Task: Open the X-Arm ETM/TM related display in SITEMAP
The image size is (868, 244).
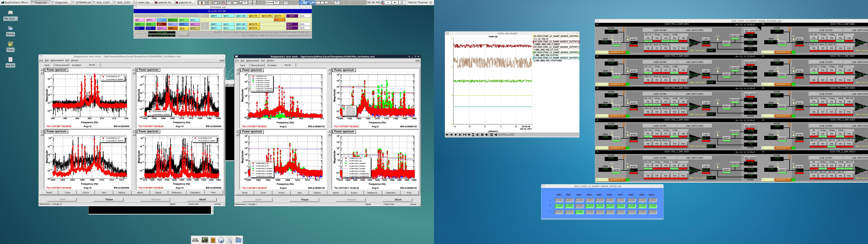Action: [x=254, y=24]
